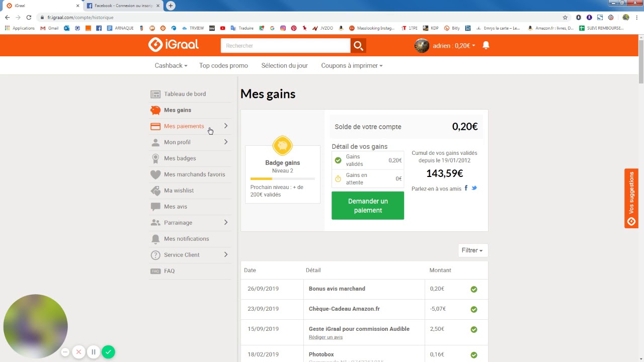The height and width of the screenshot is (362, 644).
Task: Focus the Rechercher search field
Action: pyautogui.click(x=285, y=46)
